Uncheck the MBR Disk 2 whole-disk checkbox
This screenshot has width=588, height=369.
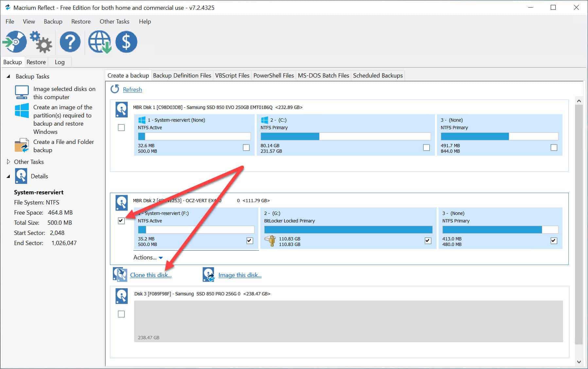coord(121,221)
